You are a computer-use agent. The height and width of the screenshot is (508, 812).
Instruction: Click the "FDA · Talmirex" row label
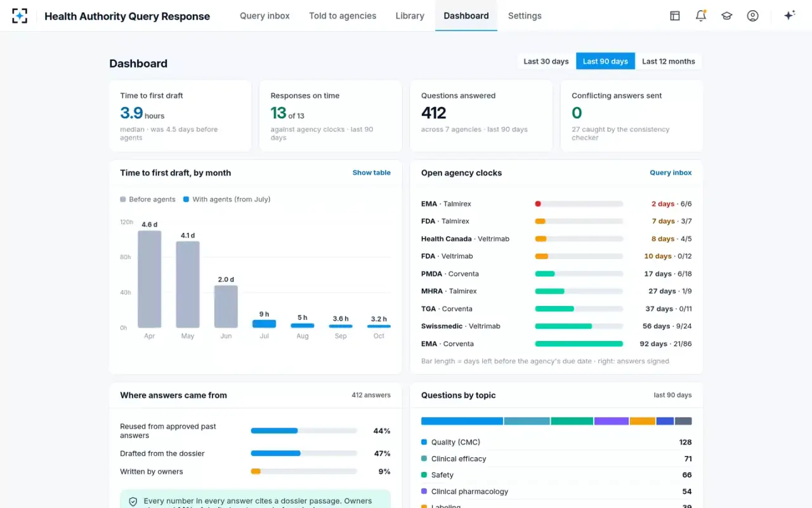coord(445,222)
